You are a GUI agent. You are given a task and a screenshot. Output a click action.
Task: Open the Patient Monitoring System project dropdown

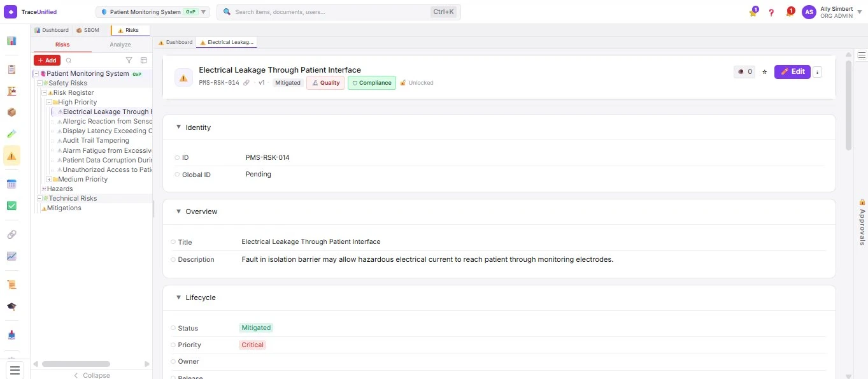(153, 12)
